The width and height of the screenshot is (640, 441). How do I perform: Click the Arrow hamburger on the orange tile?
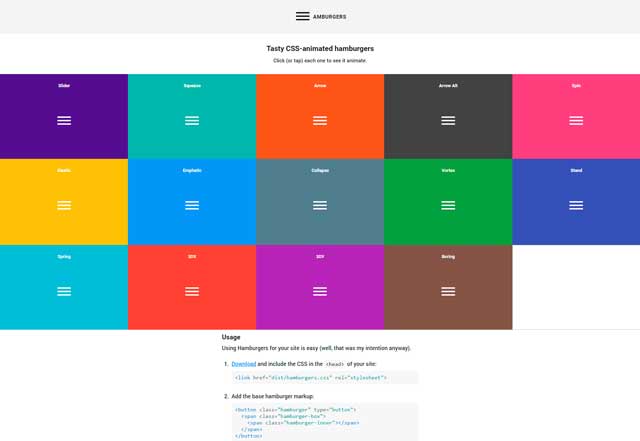tap(320, 120)
